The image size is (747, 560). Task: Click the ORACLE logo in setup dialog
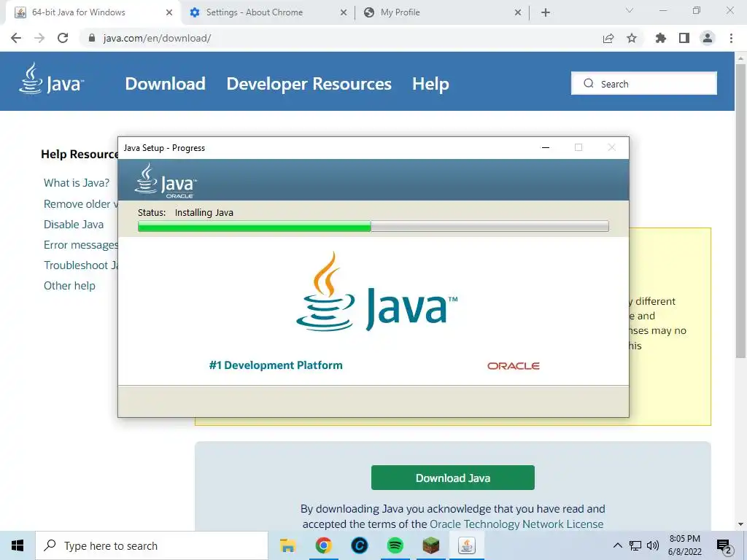click(513, 366)
